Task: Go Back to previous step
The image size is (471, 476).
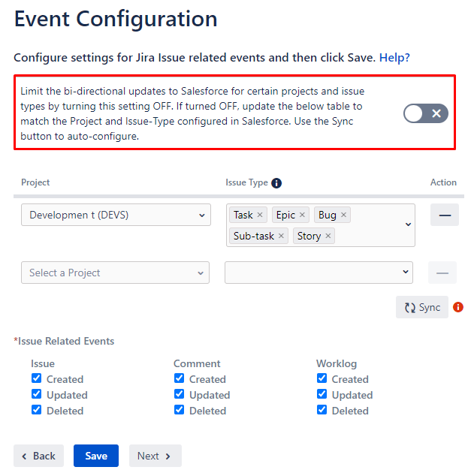Action: [x=38, y=456]
